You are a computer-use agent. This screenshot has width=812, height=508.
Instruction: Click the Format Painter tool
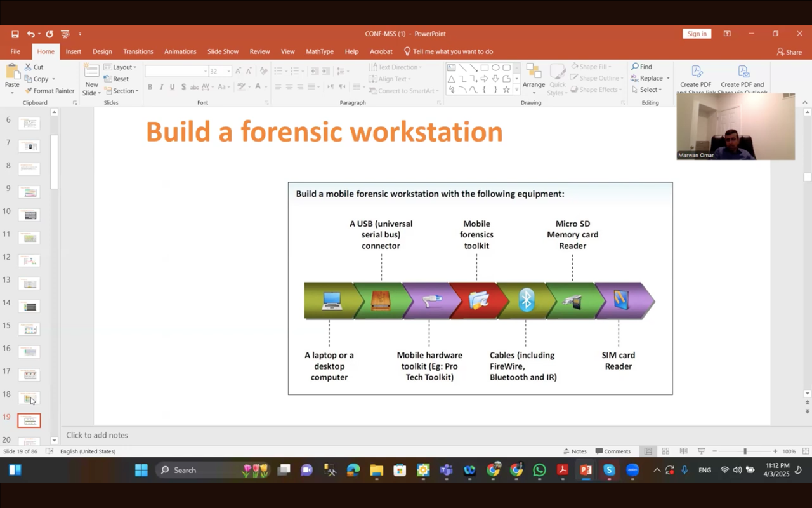tap(49, 91)
